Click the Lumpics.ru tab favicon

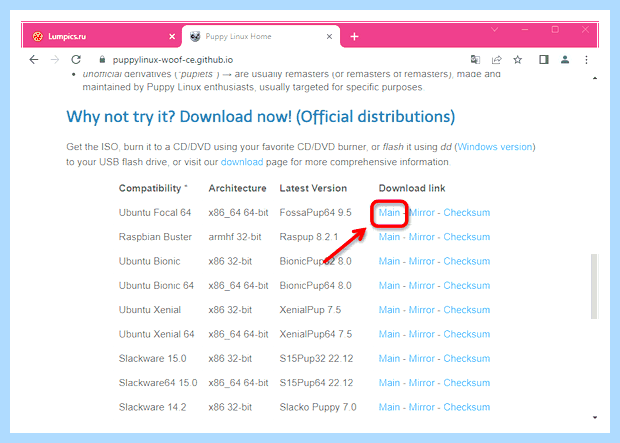[38, 36]
